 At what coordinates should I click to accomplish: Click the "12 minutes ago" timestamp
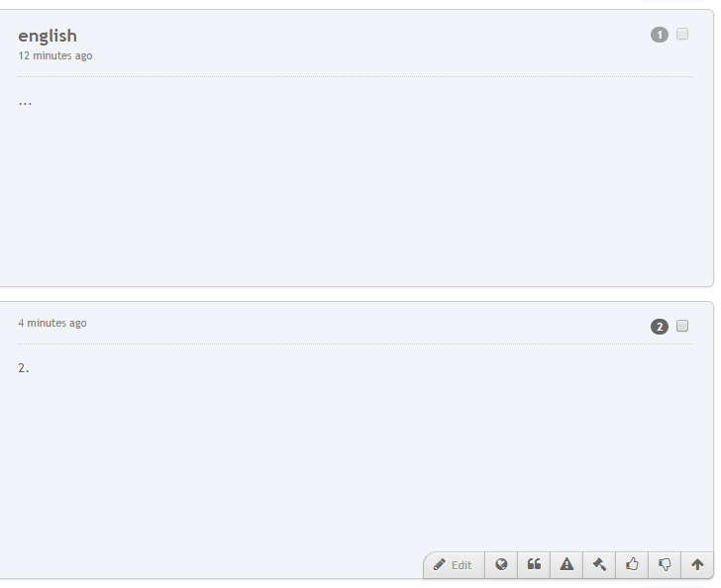pyautogui.click(x=55, y=55)
